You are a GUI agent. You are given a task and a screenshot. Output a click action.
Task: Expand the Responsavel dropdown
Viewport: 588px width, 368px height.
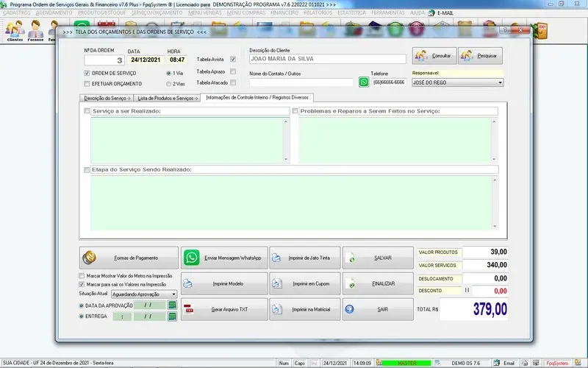pyautogui.click(x=500, y=82)
